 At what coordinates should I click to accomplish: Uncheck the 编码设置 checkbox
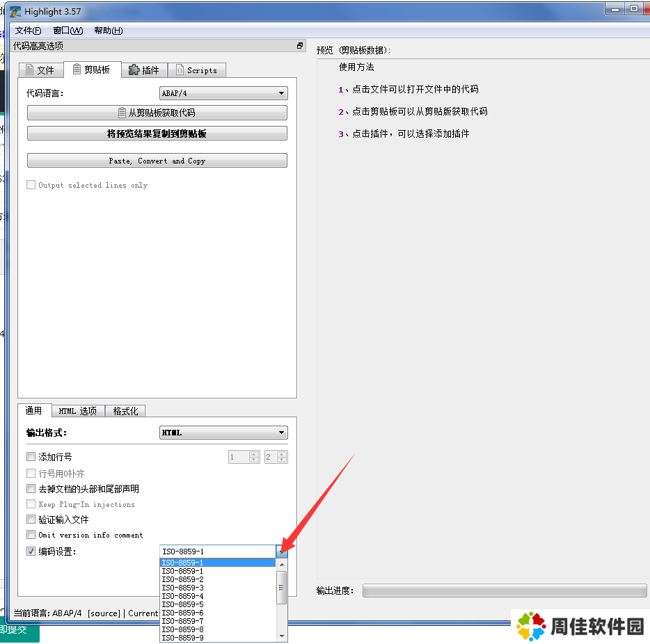pos(31,552)
